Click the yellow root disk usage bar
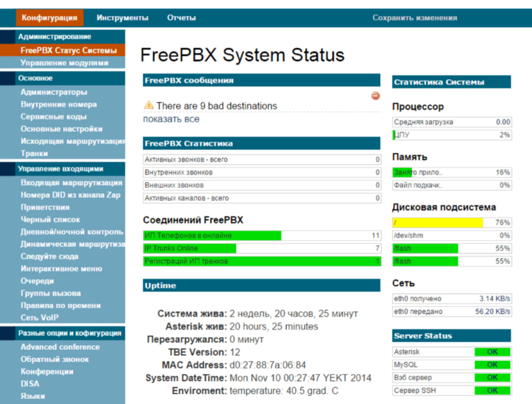The height and width of the screenshot is (404, 532). point(452,222)
